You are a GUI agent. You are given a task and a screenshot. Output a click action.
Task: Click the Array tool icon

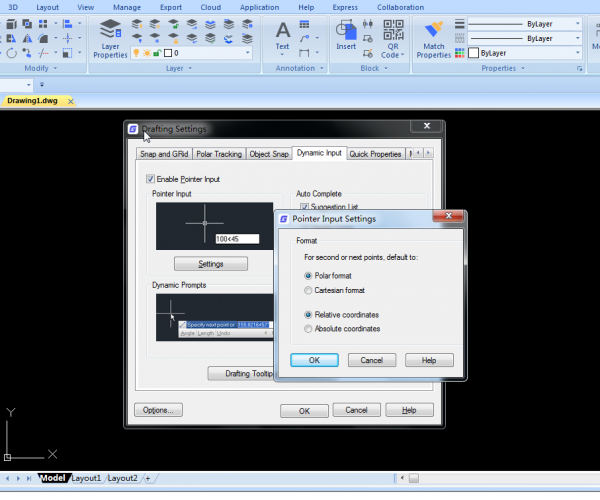(x=43, y=24)
